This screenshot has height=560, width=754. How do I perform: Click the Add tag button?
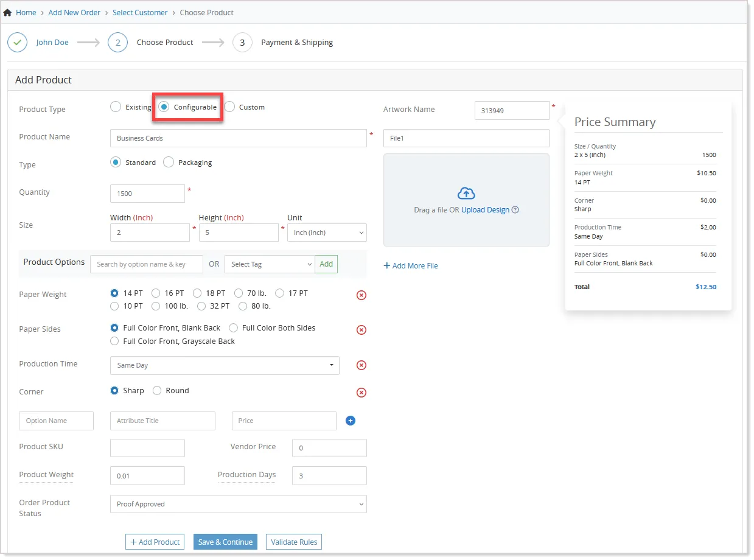326,264
